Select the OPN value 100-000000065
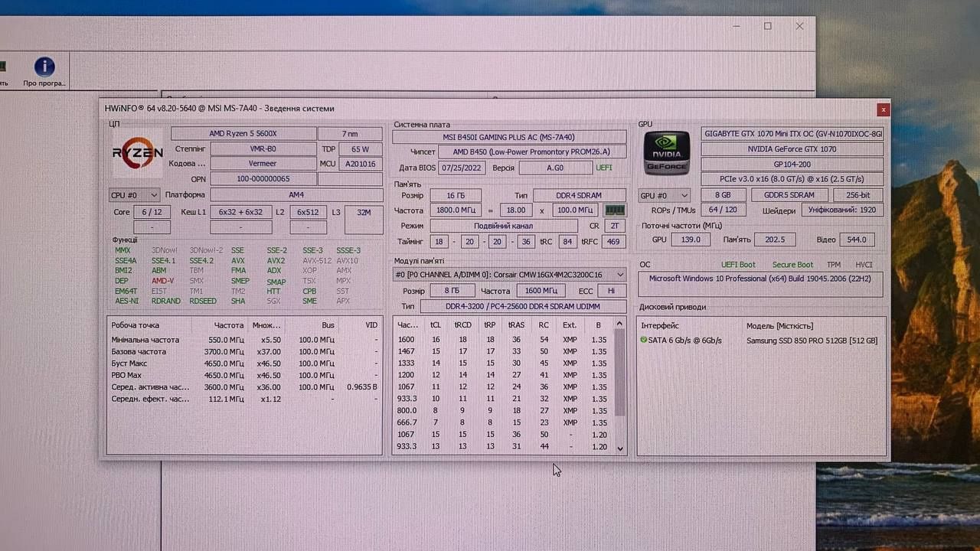Image resolution: width=980 pixels, height=551 pixels. click(x=263, y=179)
